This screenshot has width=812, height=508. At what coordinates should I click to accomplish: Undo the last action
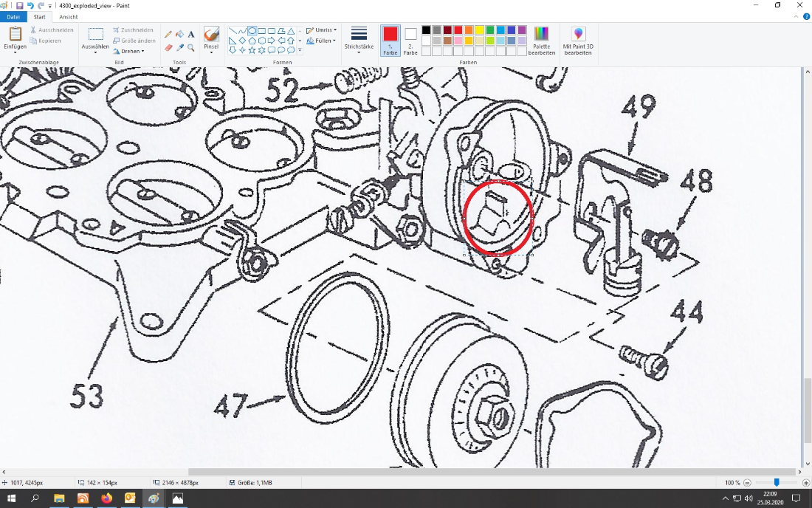[30, 6]
